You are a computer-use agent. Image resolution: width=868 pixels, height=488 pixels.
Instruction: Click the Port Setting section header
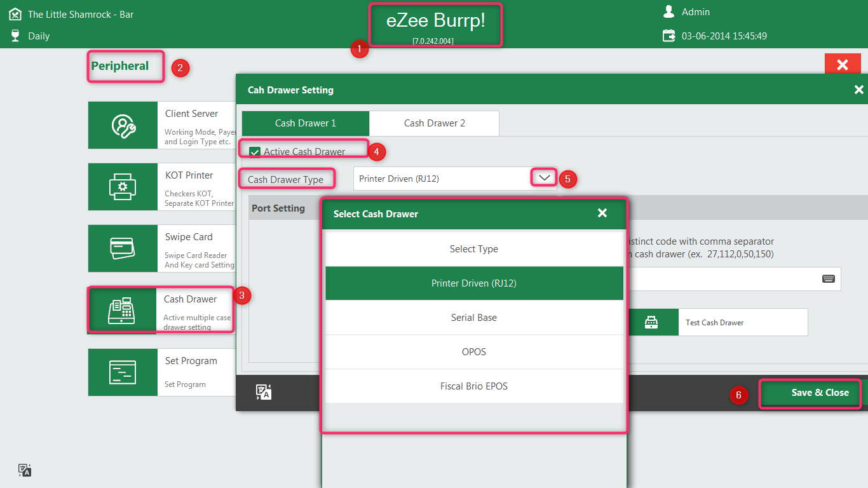(x=278, y=208)
